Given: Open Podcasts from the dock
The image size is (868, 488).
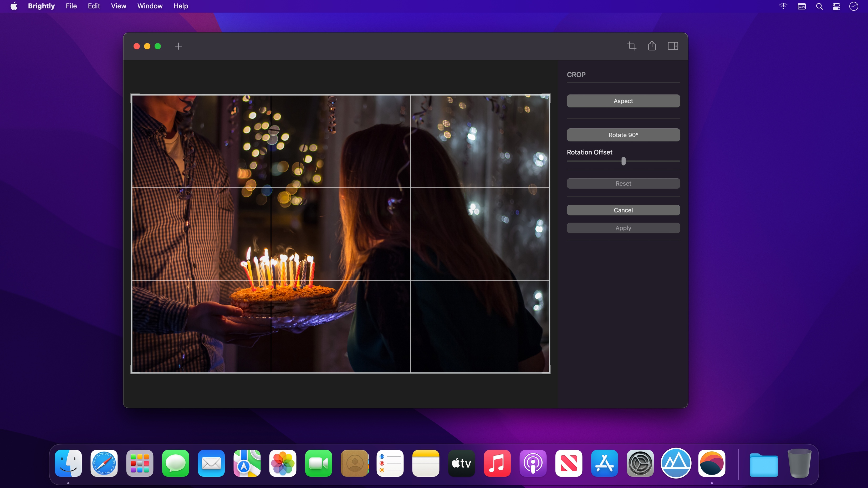Looking at the screenshot, I should [x=533, y=463].
